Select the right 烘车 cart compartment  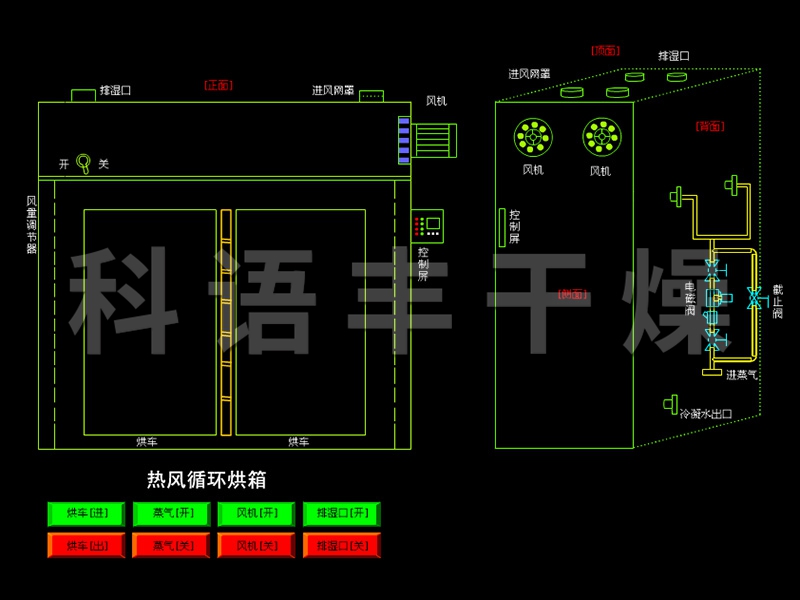[301, 322]
